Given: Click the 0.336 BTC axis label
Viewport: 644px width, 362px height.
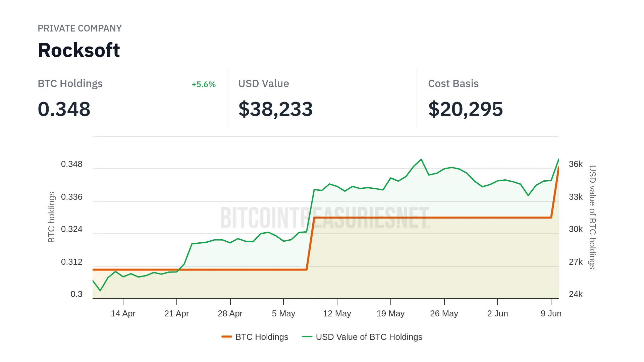Looking at the screenshot, I should (x=71, y=197).
